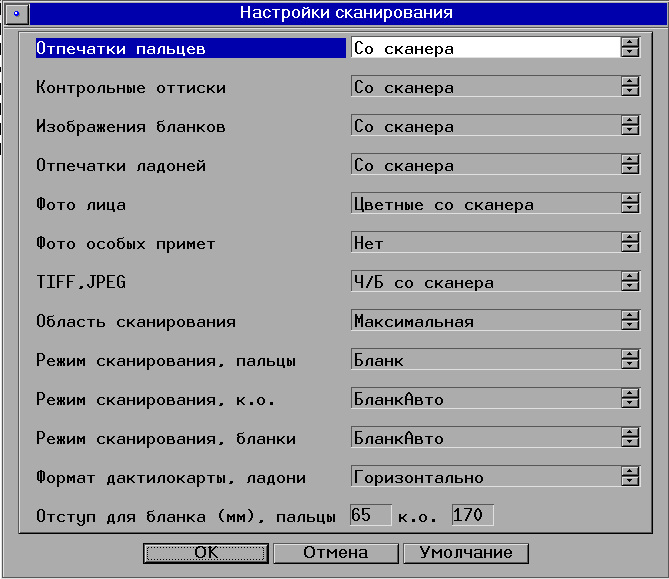Click the Формат дактилокарты, ладони label
Screen dimensions: 669x579
171,477
